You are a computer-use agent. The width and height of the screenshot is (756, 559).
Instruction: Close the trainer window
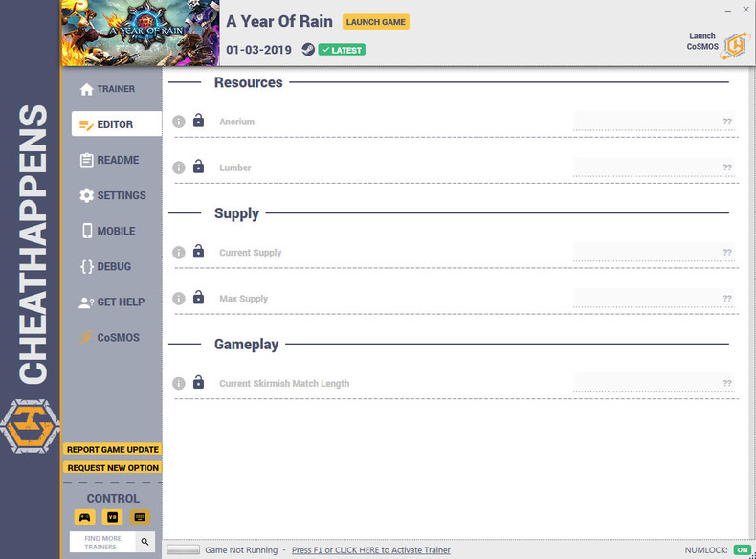point(745,10)
